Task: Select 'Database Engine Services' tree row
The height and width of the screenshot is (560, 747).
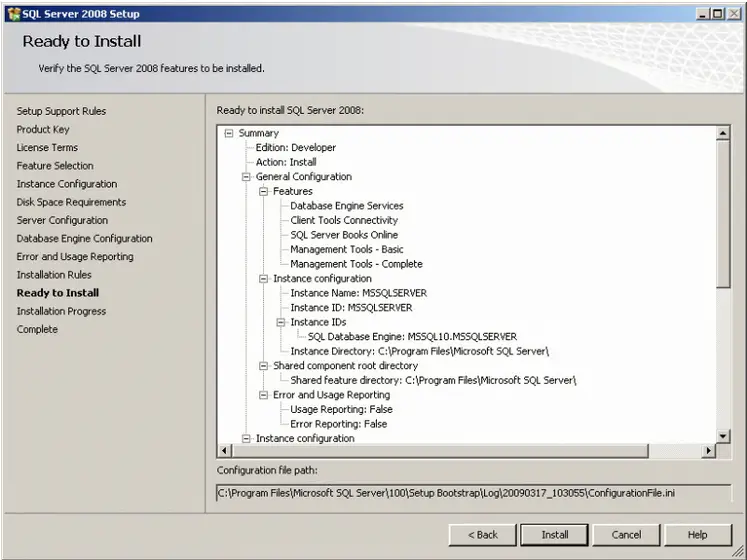Action: (347, 206)
